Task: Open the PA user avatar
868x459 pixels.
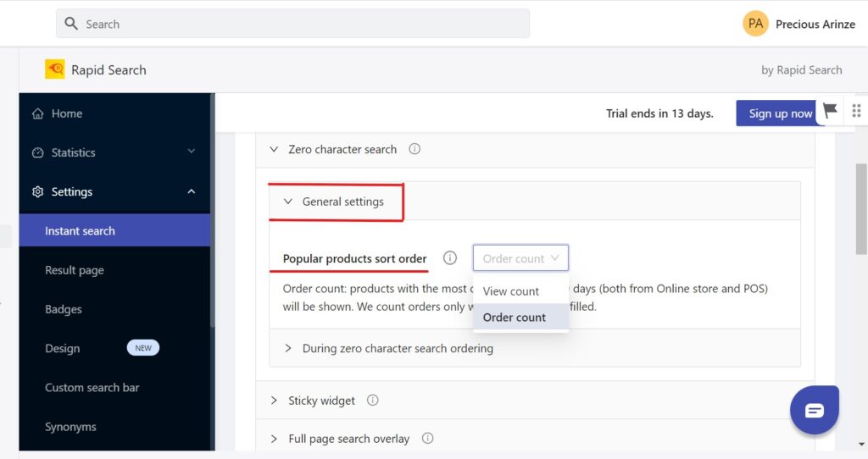Action: point(755,24)
